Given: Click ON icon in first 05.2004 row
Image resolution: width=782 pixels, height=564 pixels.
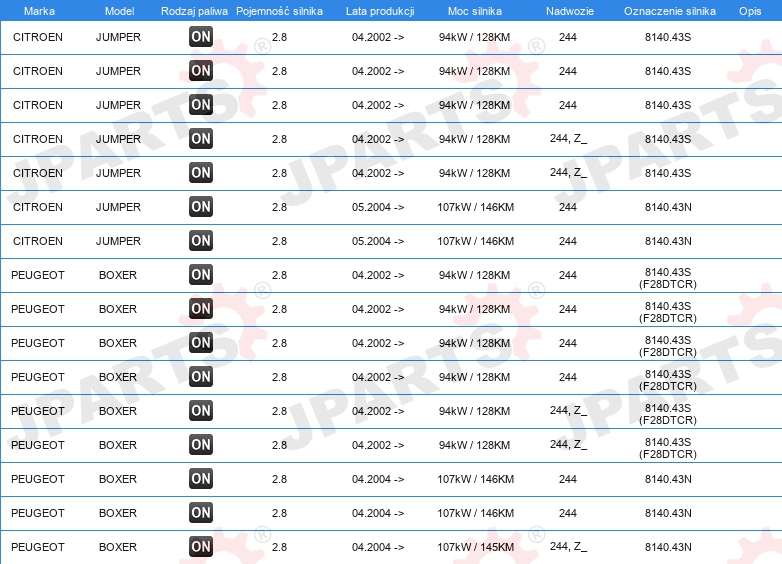Looking at the screenshot, I should [201, 206].
